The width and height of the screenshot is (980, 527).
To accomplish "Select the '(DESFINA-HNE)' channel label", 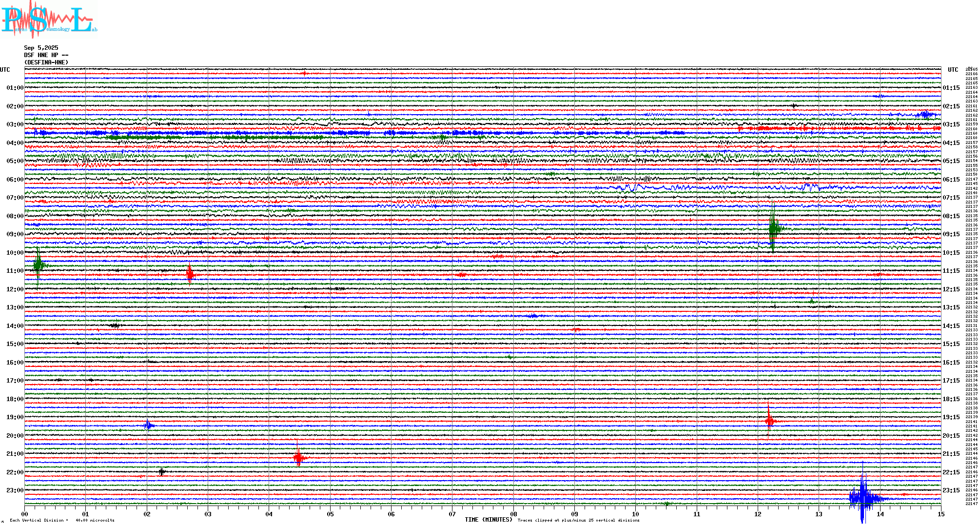I will click(x=46, y=62).
